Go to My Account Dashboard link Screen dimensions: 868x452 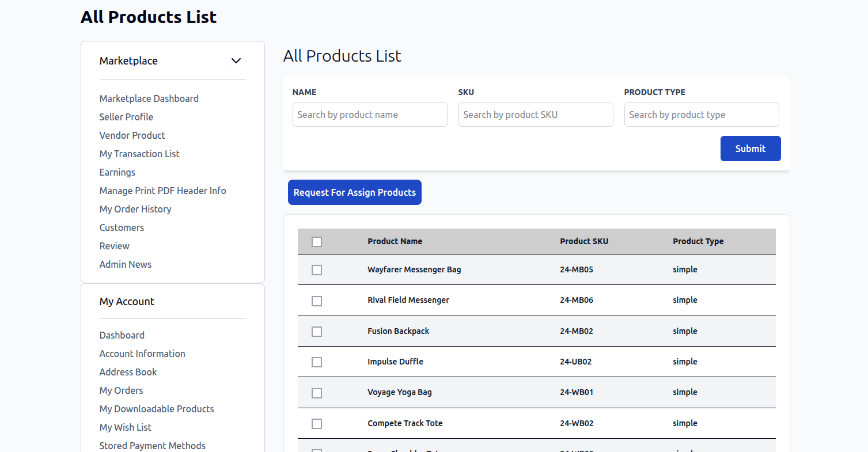122,335
